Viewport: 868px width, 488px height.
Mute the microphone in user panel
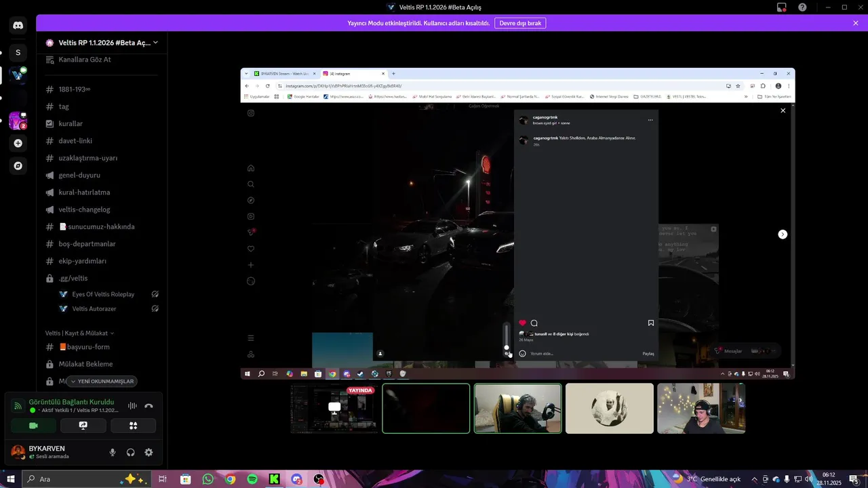113,452
